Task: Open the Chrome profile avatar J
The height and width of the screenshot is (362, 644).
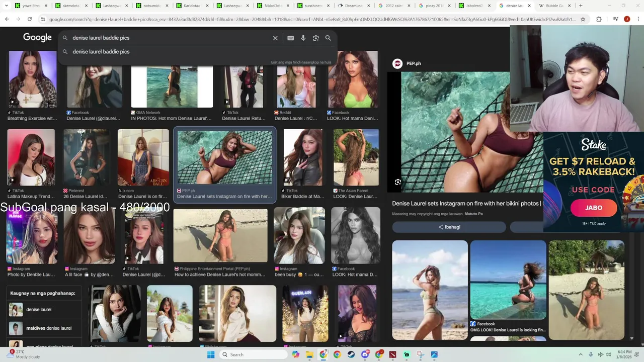Action: coord(627,19)
